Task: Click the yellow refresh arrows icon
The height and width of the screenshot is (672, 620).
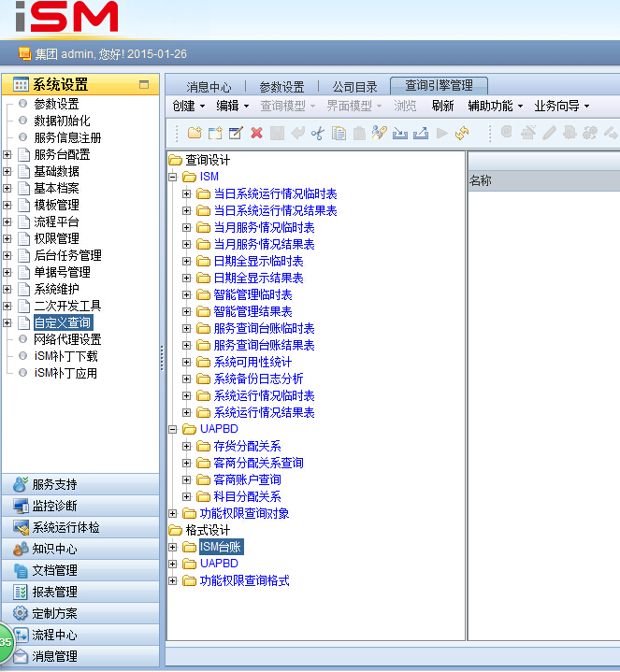Action: [x=462, y=133]
